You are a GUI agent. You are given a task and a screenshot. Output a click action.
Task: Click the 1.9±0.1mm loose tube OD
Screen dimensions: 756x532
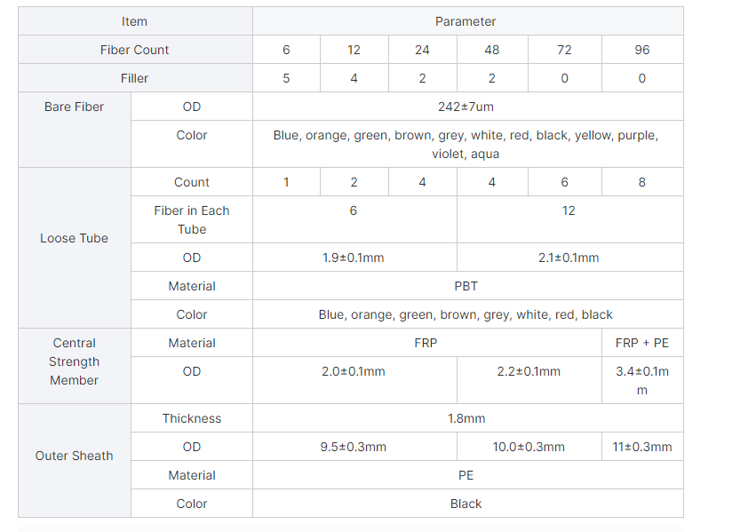[x=354, y=258]
